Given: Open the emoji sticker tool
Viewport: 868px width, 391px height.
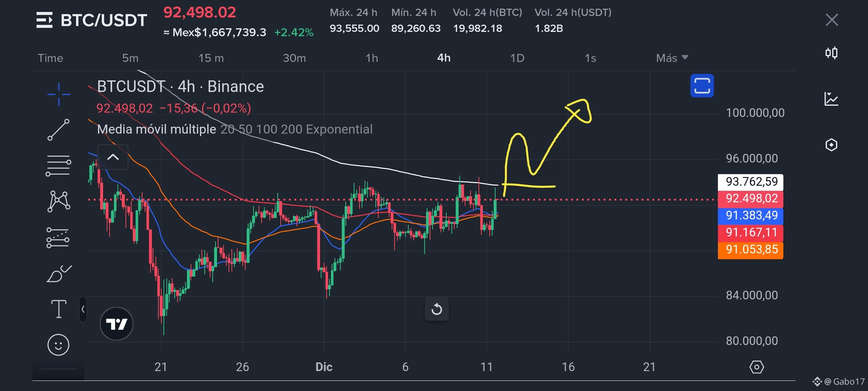Looking at the screenshot, I should [x=58, y=345].
